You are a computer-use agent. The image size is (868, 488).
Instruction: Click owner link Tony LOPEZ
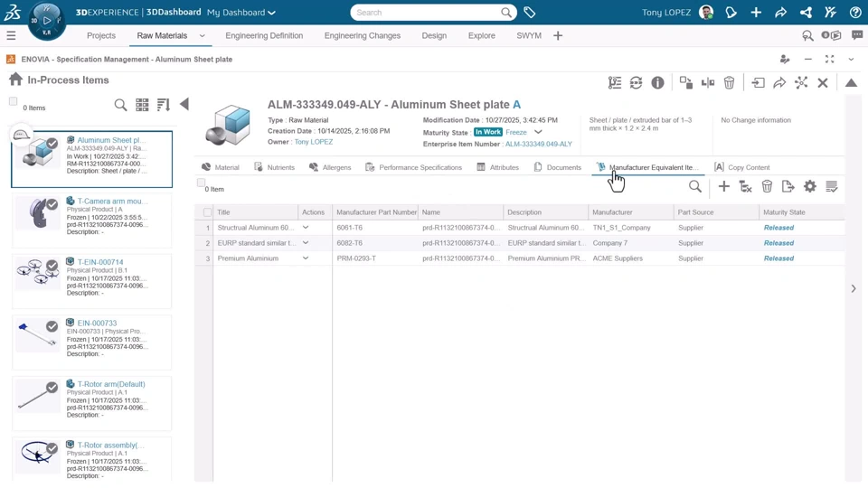tap(314, 142)
